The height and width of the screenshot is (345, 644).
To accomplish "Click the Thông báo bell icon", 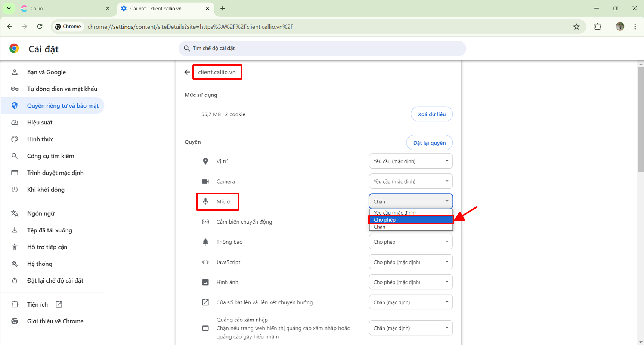I will 205,242.
